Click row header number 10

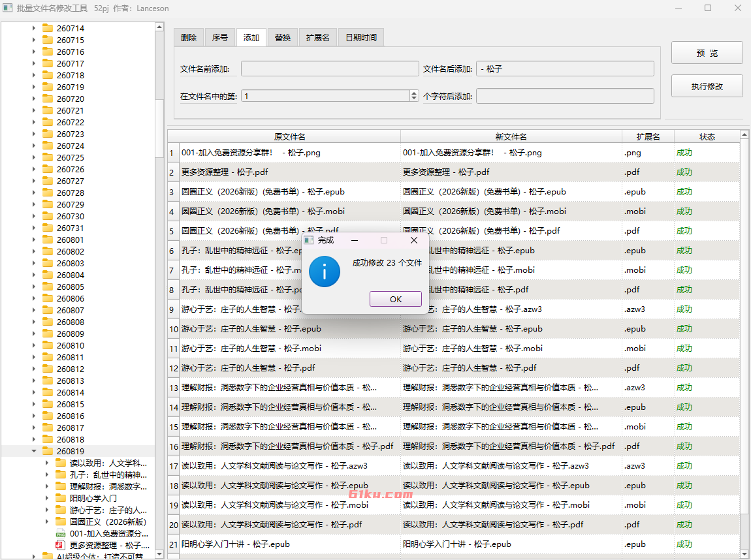point(173,329)
